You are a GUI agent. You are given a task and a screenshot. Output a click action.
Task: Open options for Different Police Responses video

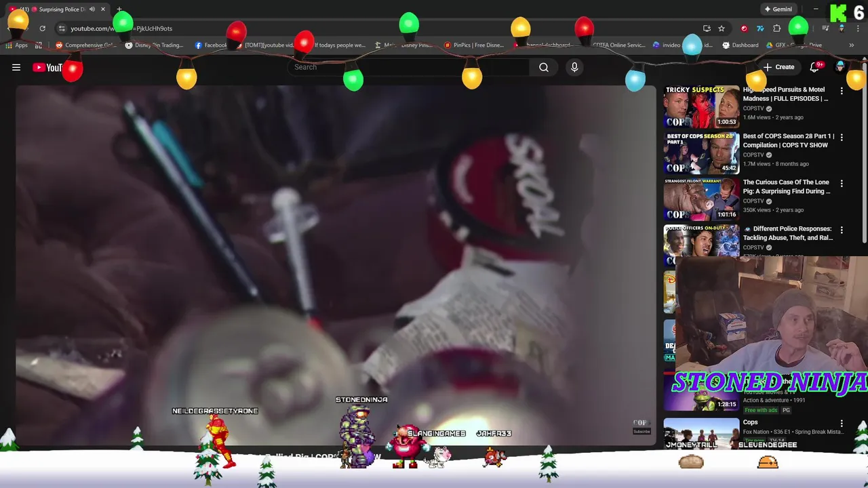coord(842,230)
